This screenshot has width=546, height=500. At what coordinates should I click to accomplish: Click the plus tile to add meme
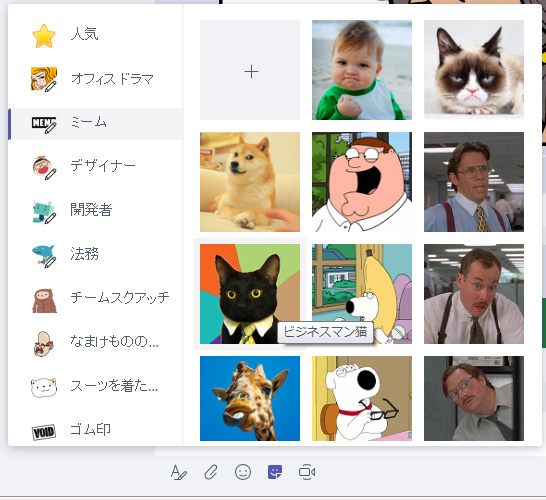tap(250, 70)
